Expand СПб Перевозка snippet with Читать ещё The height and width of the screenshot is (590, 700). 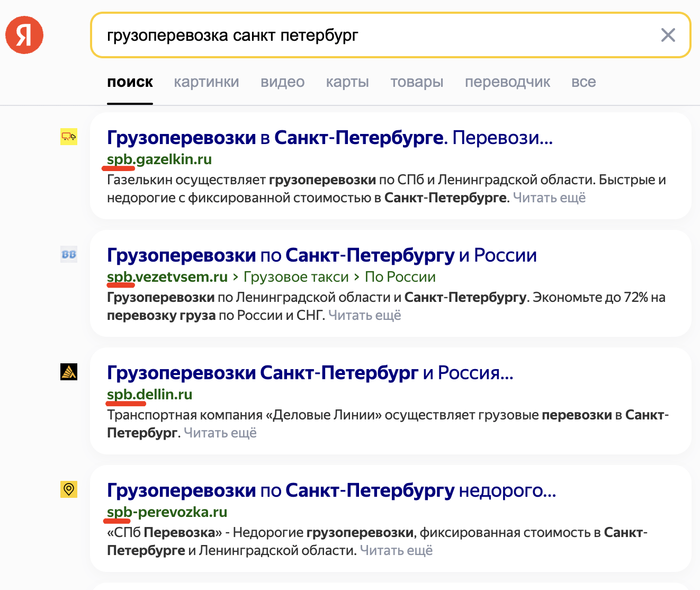(397, 550)
